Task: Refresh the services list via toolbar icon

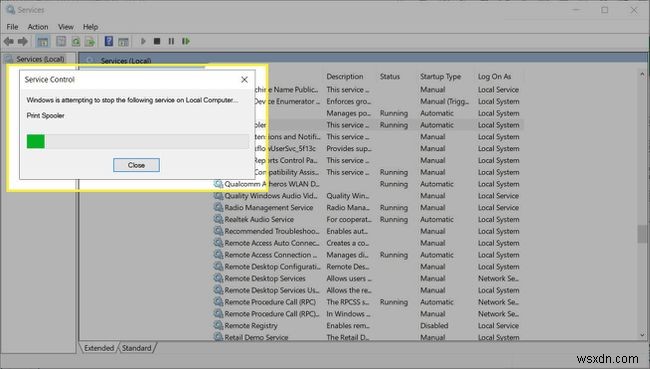Action: [x=75, y=41]
